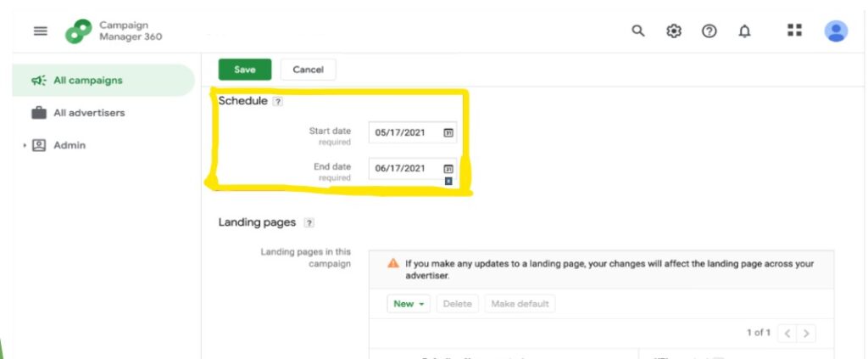The image size is (868, 359).
Task: Click the Cancel button
Action: (308, 70)
